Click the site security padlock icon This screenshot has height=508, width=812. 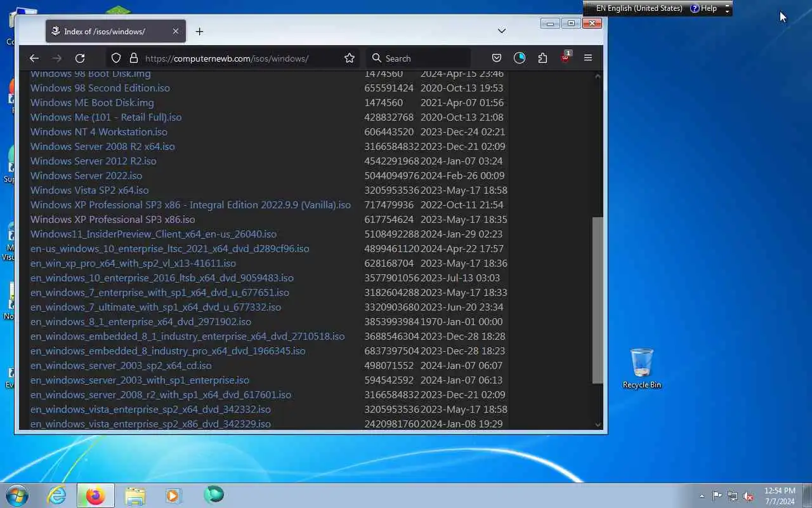133,58
